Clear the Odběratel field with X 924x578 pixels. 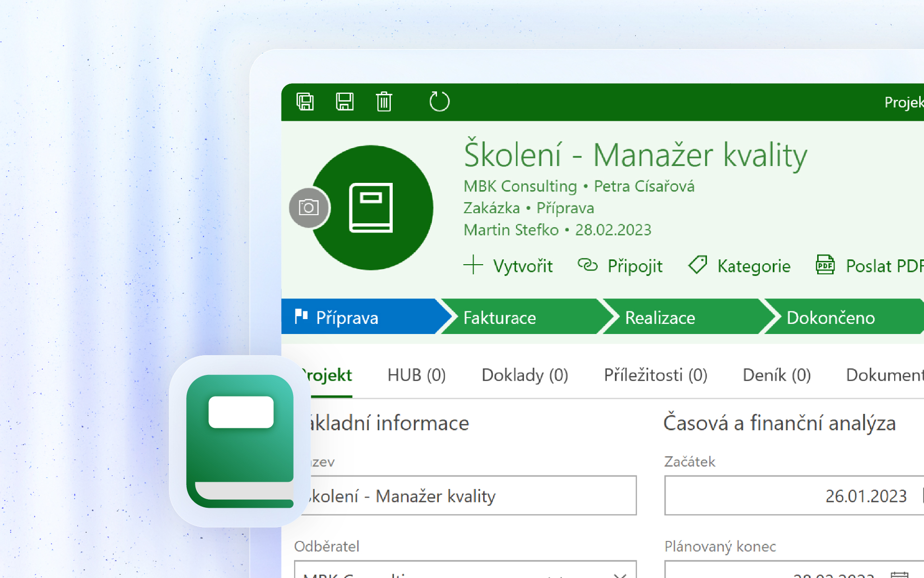pos(620,575)
